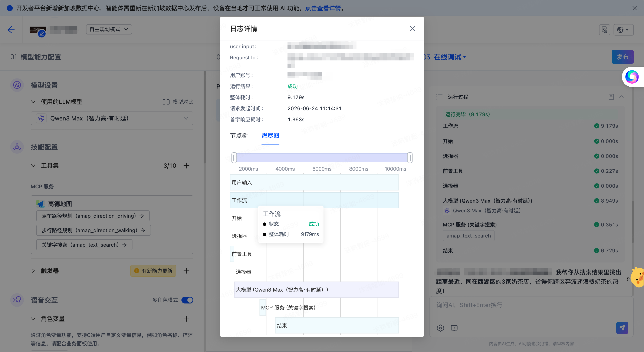Image resolution: width=644 pixels, height=352 pixels.
Task: Close the 日志详情 dialog
Action: [x=413, y=29]
